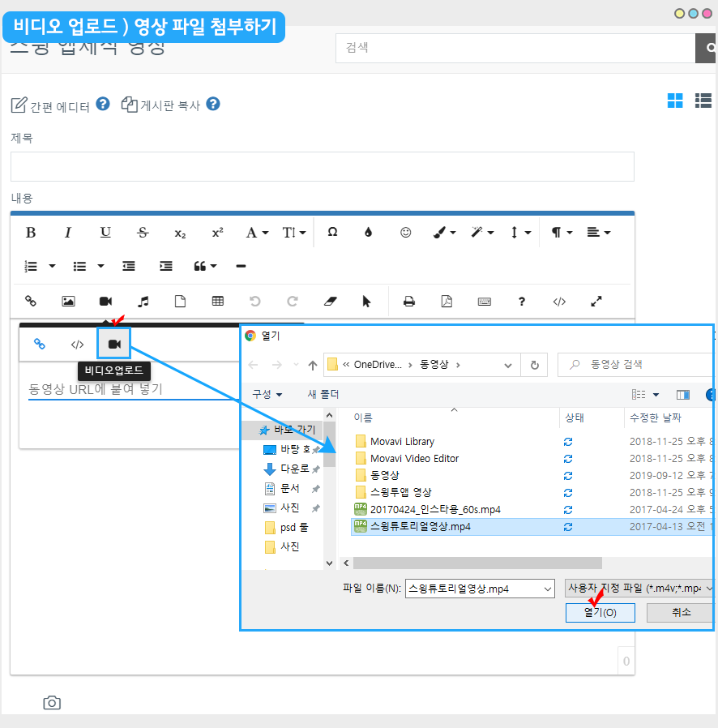Click the Bold formatting icon
Image resolution: width=718 pixels, height=728 pixels.
[31, 233]
